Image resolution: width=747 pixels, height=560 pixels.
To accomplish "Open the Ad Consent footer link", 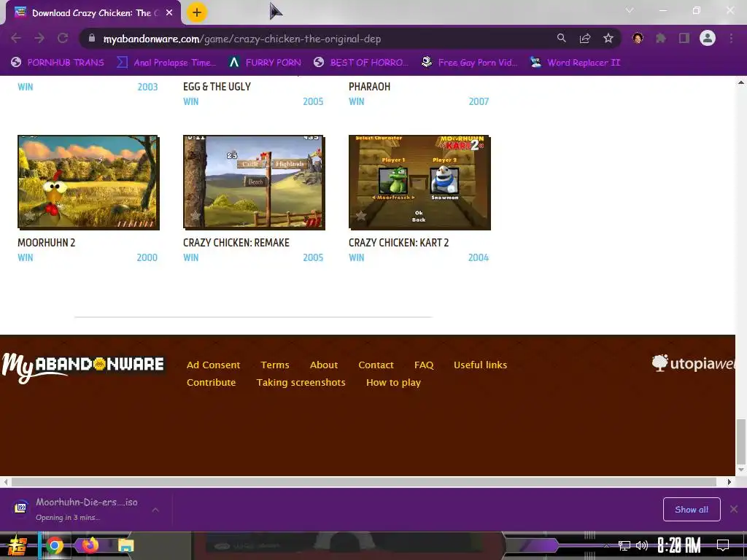I will click(214, 365).
